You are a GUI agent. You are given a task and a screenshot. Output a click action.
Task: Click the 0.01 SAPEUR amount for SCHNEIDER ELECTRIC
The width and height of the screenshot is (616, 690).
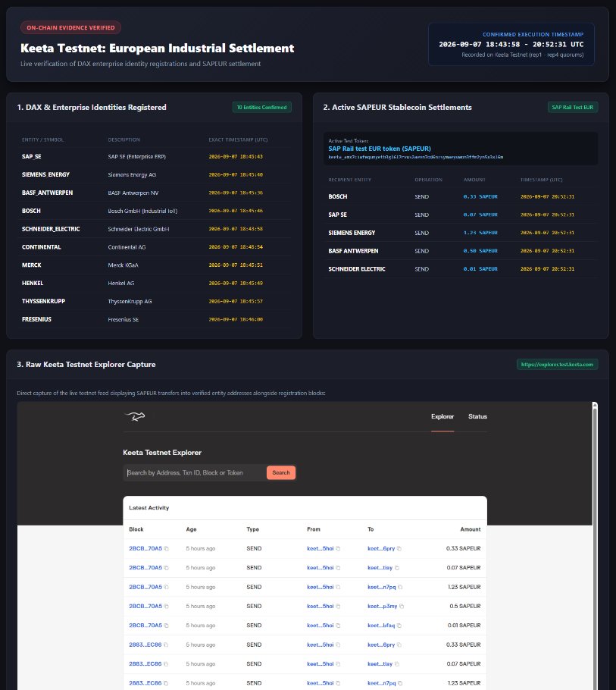pyautogui.click(x=480, y=269)
